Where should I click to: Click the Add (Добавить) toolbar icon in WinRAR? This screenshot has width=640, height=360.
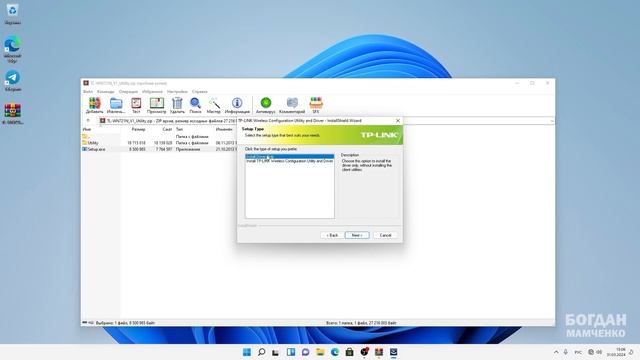point(94,105)
